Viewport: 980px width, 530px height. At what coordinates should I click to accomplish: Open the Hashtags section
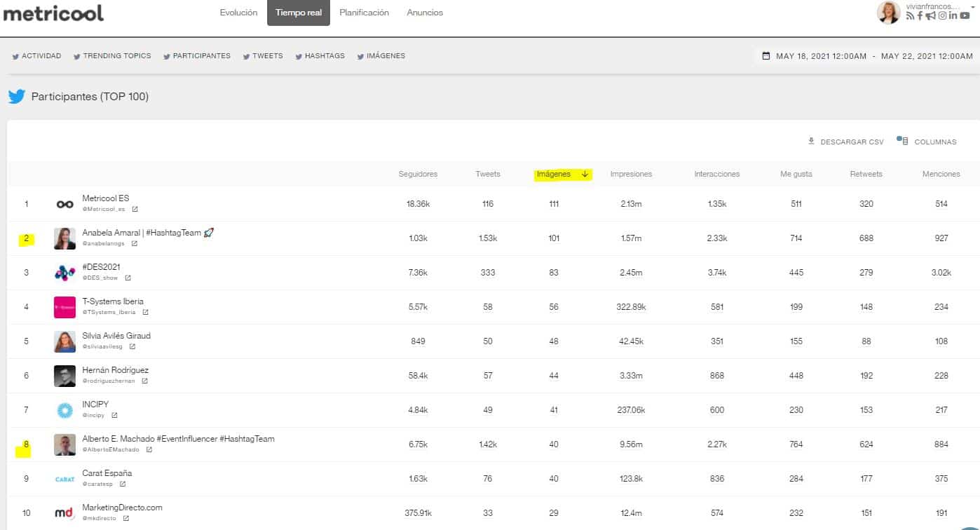[320, 56]
